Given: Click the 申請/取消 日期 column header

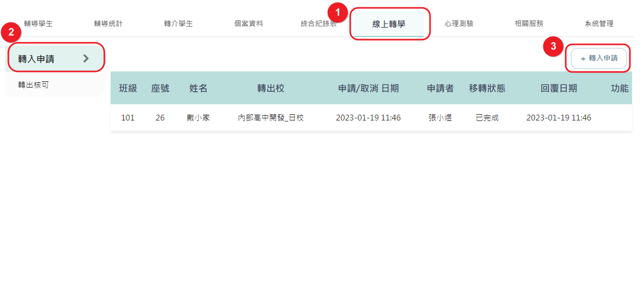Looking at the screenshot, I should [368, 89].
